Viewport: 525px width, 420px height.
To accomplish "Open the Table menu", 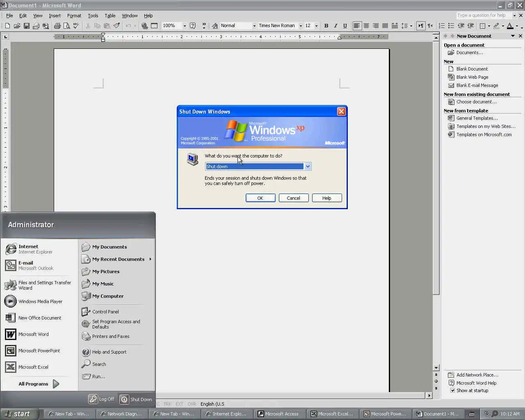I will [110, 16].
